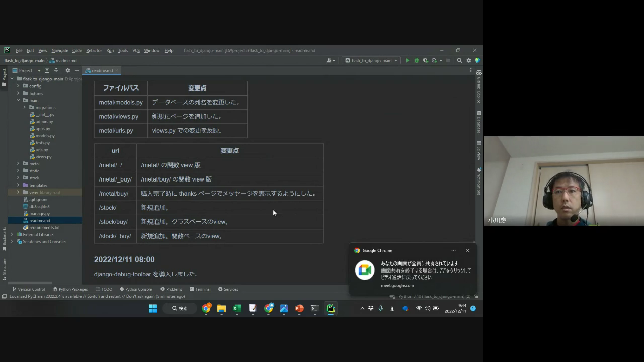Toggle the Terminal tool window
This screenshot has height=362, width=644.
point(200,289)
